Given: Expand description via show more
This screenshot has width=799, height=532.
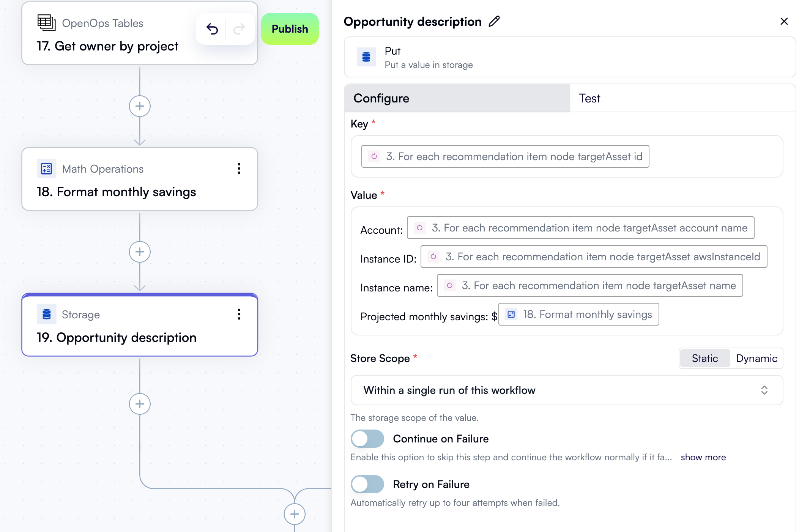Looking at the screenshot, I should tap(703, 457).
